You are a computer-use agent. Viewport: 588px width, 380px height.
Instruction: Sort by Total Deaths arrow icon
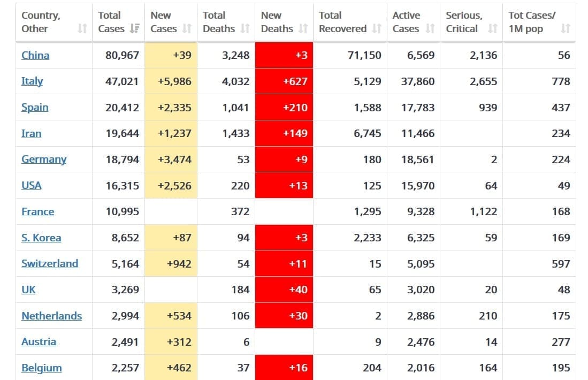[245, 29]
